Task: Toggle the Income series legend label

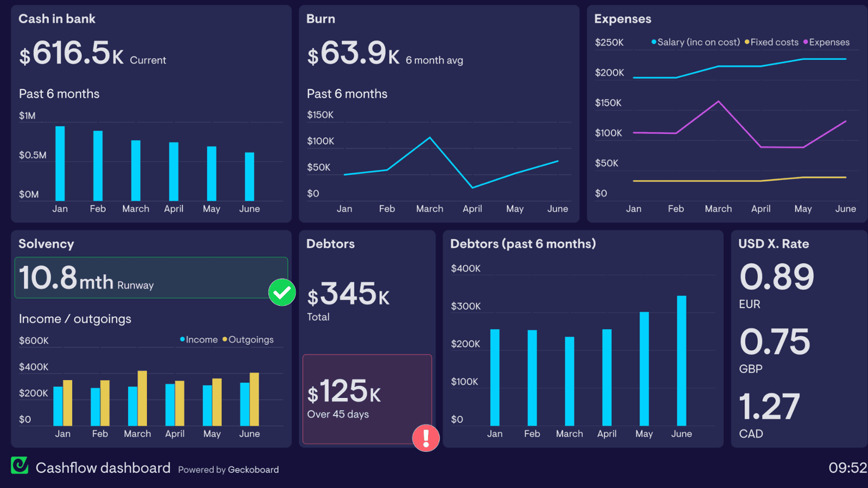Action: [202, 339]
